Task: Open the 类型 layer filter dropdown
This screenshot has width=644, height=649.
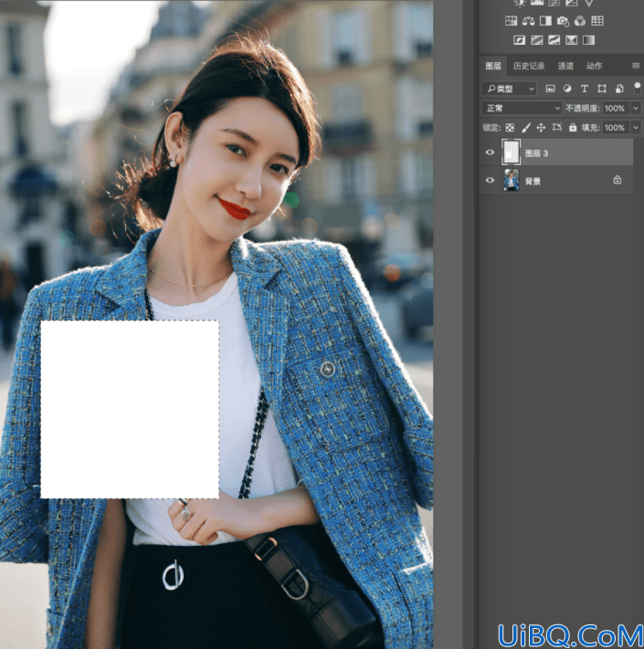Action: [x=509, y=89]
